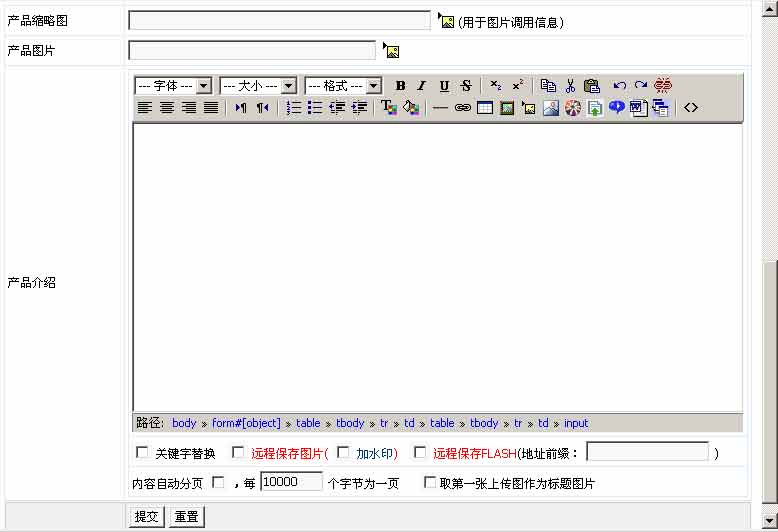778x532 pixels.
Task: Redo the last edit
Action: coord(641,86)
